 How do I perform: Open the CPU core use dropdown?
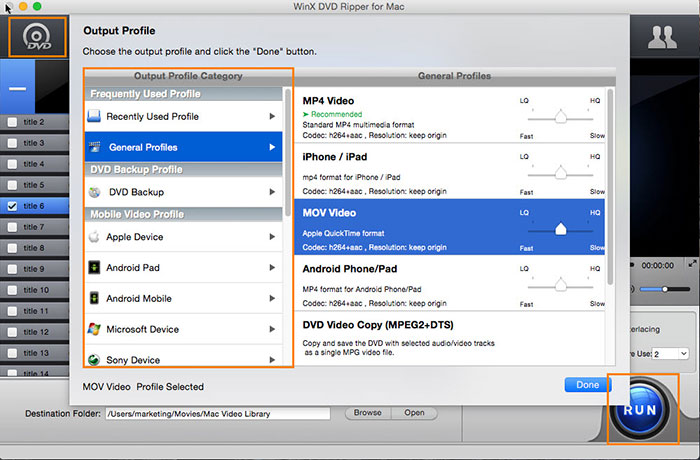click(668, 353)
